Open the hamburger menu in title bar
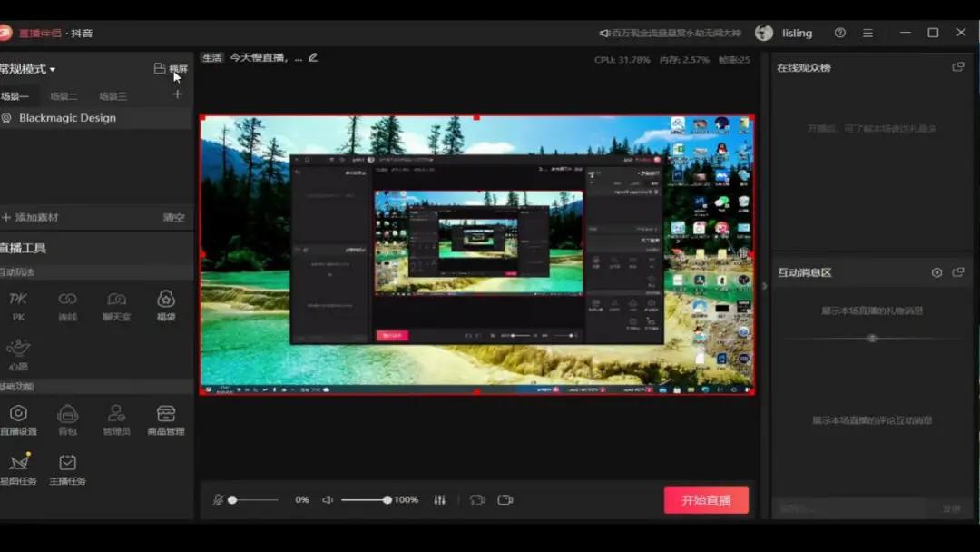The width and height of the screenshot is (980, 552). 868,33
